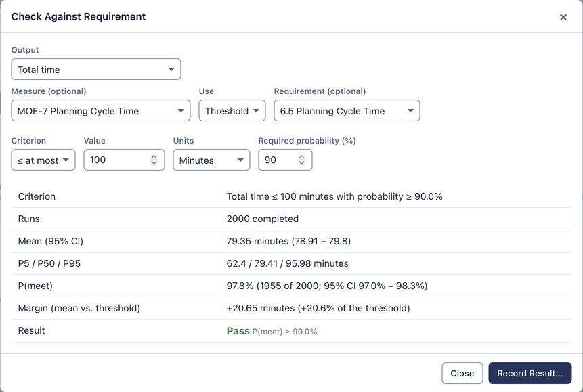Click the 'Margin (mean vs. threshold)' row label
The width and height of the screenshot is (583, 392).
point(79,308)
